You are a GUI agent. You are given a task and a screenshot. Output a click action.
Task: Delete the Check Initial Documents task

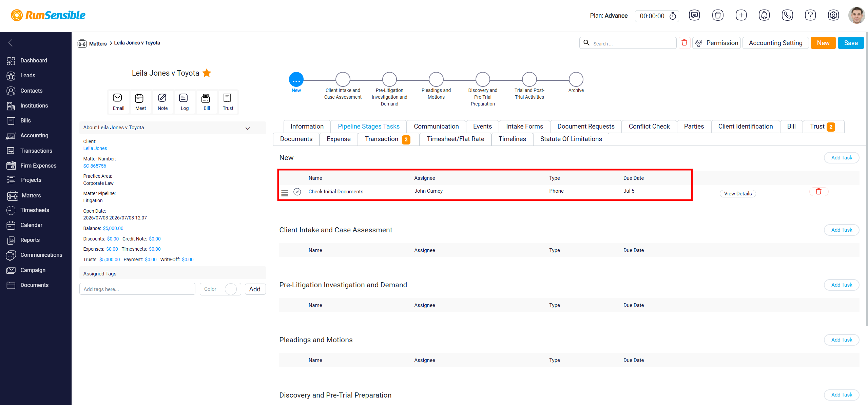point(818,192)
